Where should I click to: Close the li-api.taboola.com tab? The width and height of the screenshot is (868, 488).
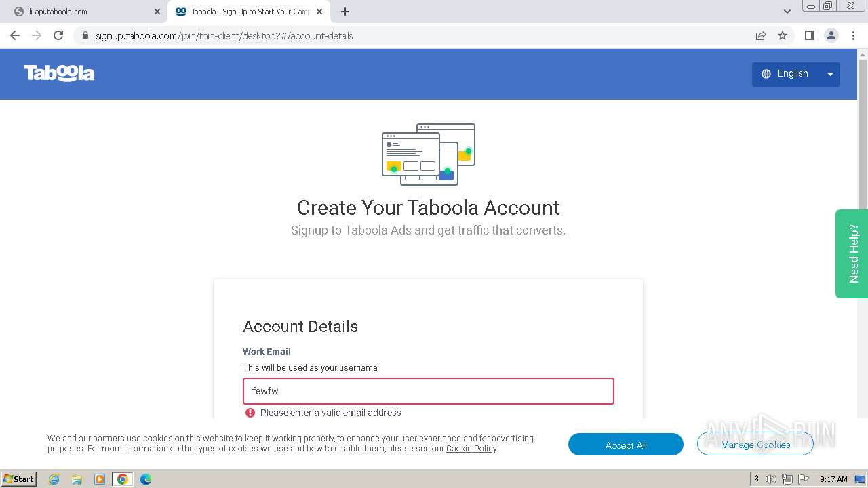click(x=157, y=12)
